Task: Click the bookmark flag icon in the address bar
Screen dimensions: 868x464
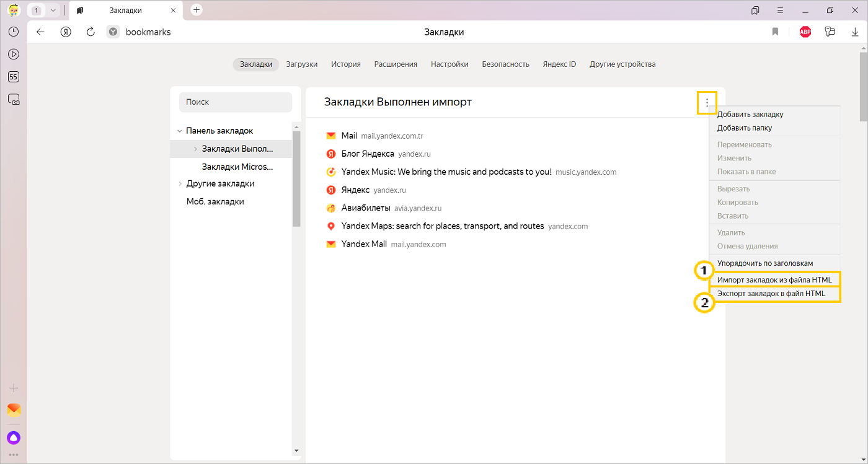Action: tap(775, 32)
